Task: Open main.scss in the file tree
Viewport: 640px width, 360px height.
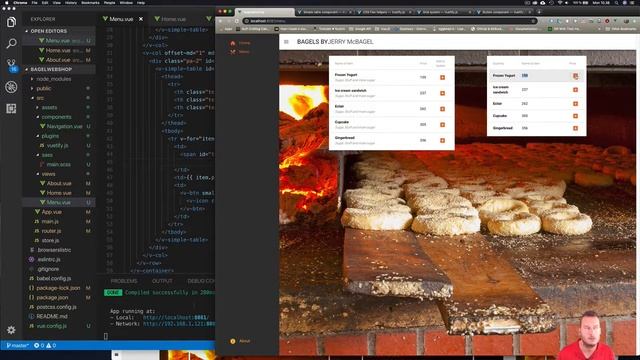Action: click(x=58, y=164)
